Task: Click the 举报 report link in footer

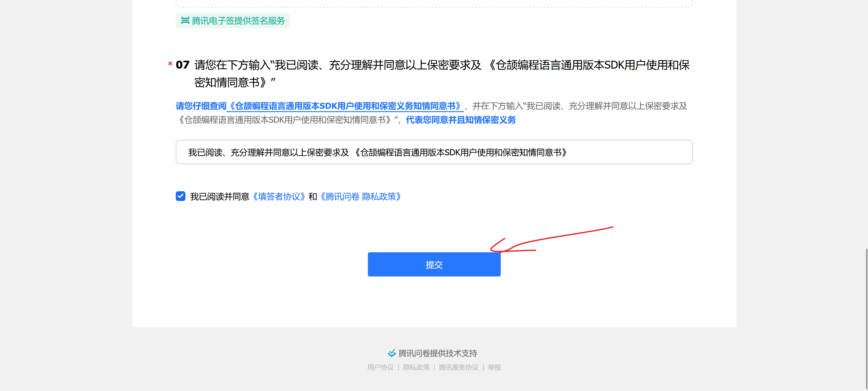Action: (494, 367)
